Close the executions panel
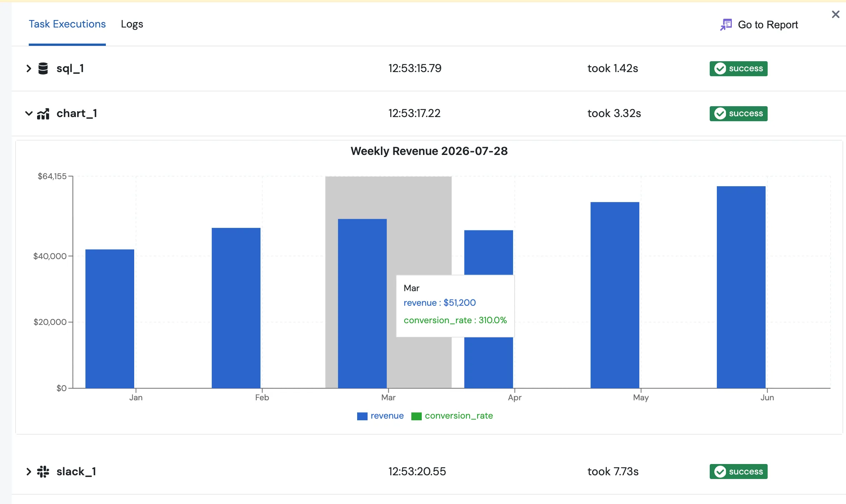 click(x=836, y=15)
